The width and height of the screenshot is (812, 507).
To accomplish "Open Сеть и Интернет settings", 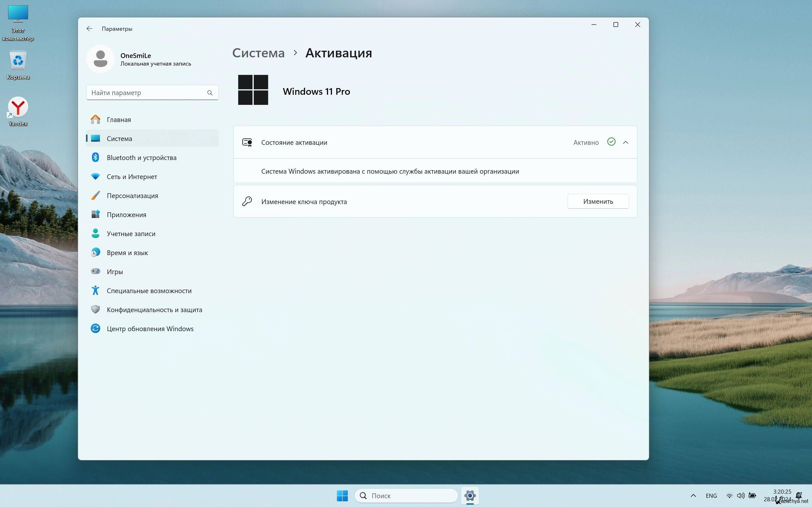I will point(132,177).
